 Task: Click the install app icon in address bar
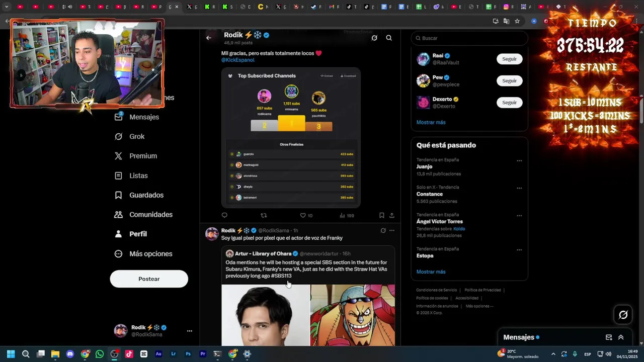(x=496, y=21)
